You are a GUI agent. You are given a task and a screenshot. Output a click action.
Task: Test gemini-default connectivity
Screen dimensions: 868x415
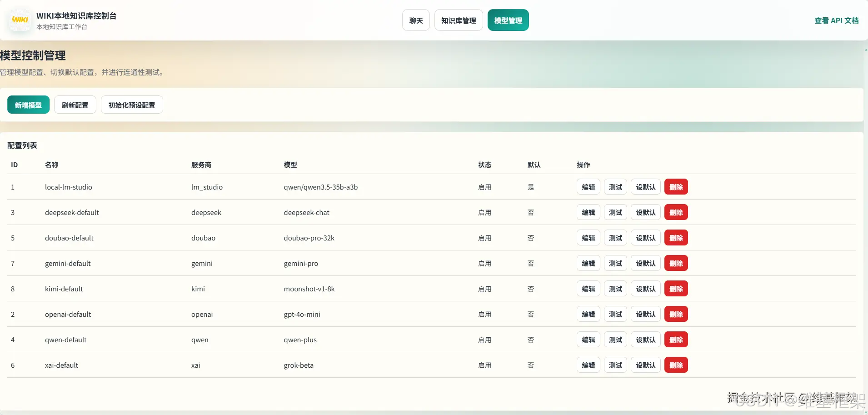pos(616,263)
